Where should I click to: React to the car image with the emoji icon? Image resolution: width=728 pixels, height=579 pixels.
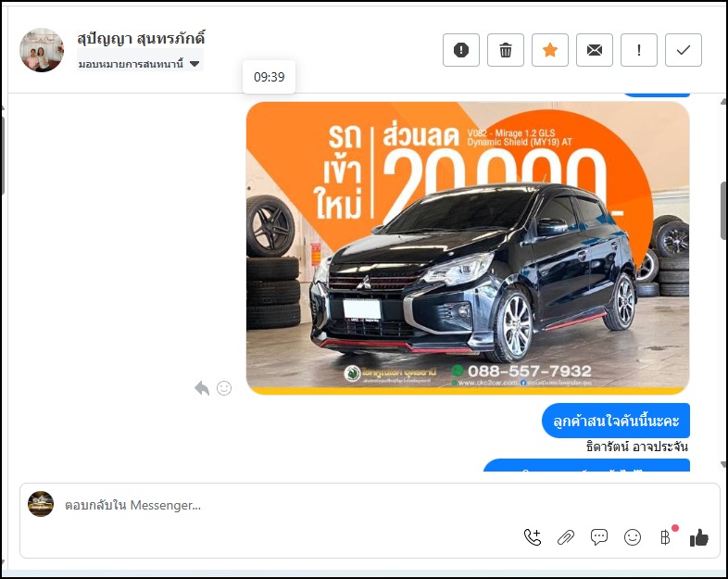click(x=224, y=388)
